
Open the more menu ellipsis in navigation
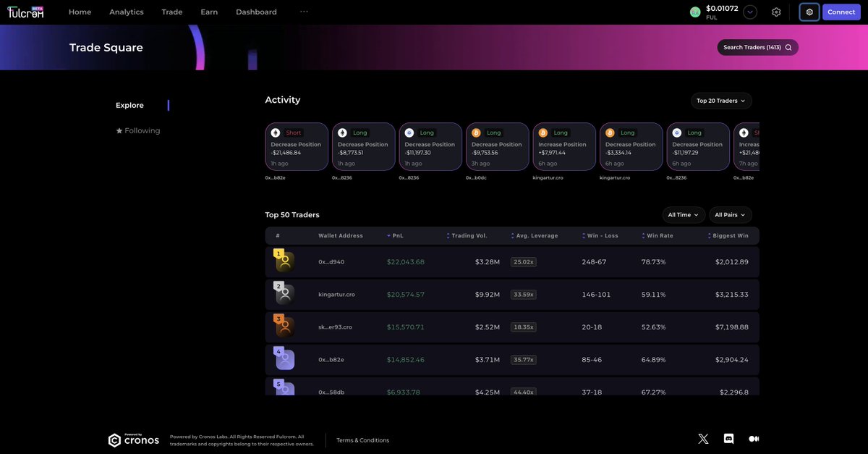coord(304,12)
